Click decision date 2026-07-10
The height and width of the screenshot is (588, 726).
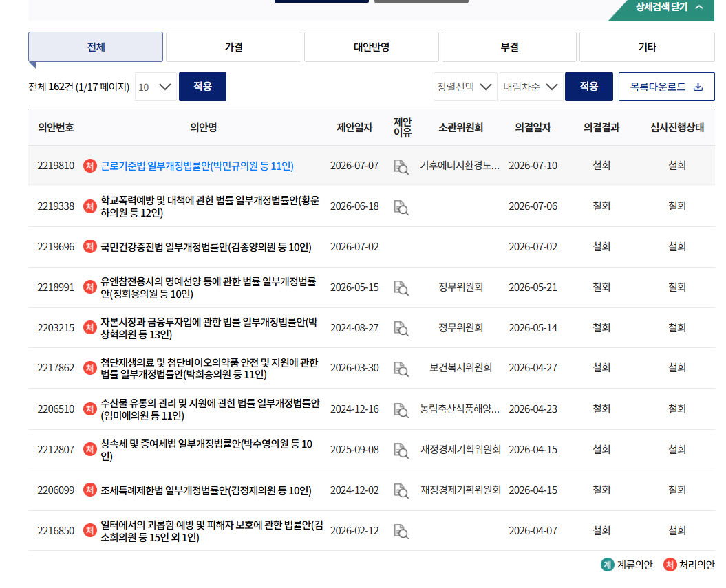click(x=533, y=166)
